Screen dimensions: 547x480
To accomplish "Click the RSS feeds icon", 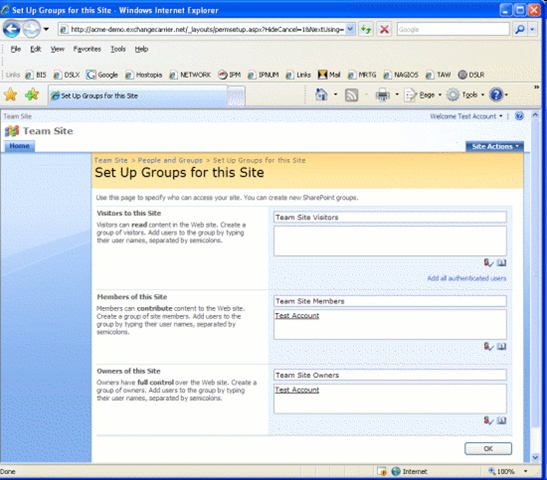I will tap(351, 95).
